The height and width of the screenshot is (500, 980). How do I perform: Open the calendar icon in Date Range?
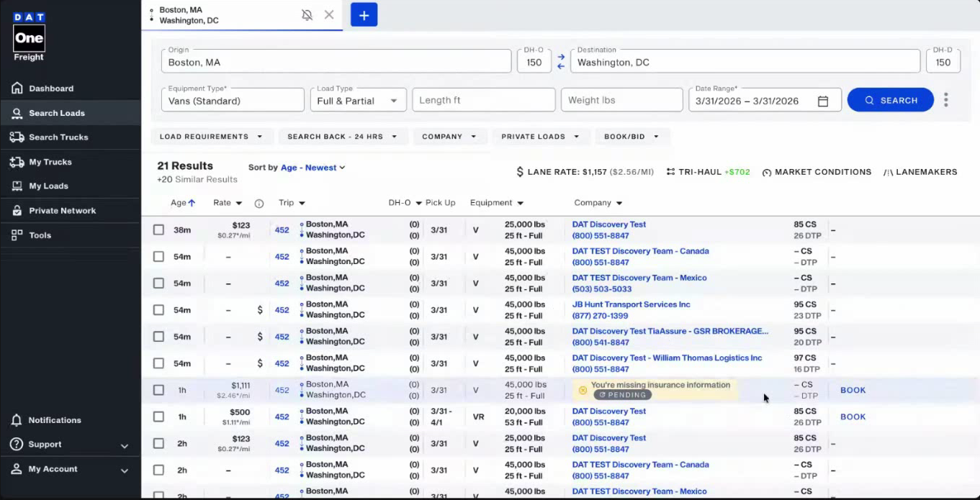tap(823, 101)
